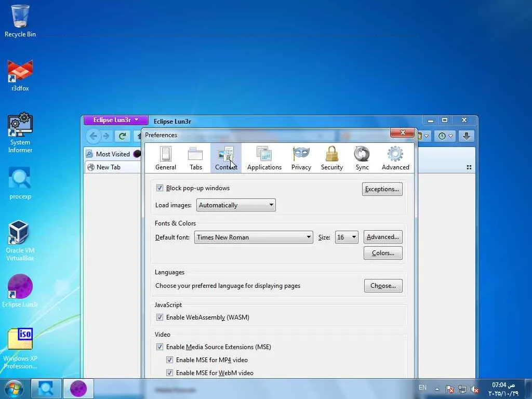Select the r3dfox desktop shortcut
The height and width of the screenshot is (399, 532).
click(20, 75)
